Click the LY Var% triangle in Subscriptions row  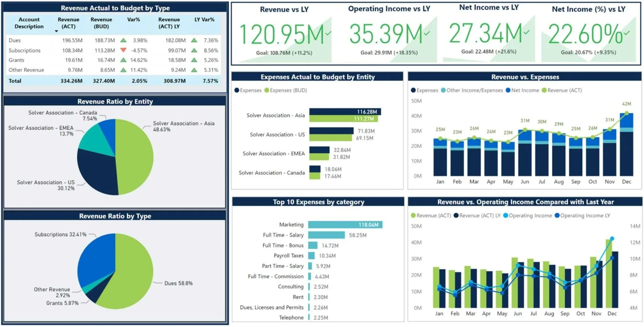[x=194, y=50]
